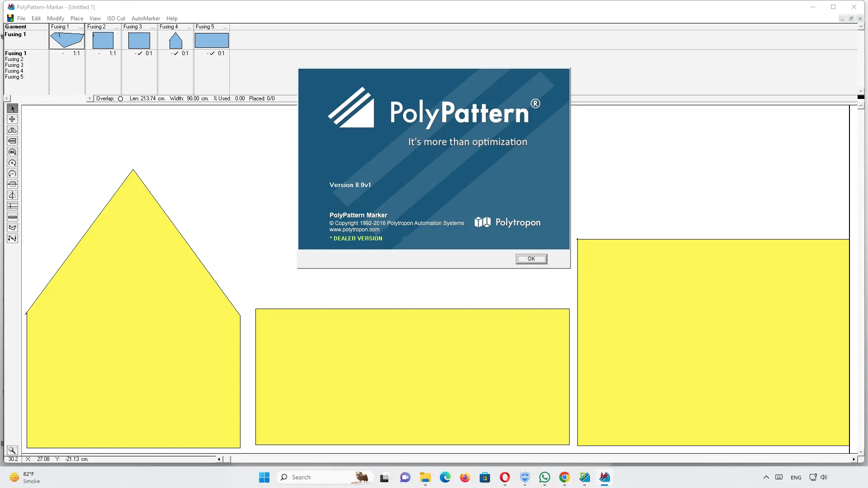Open the ISO Cut menu

pos(116,18)
